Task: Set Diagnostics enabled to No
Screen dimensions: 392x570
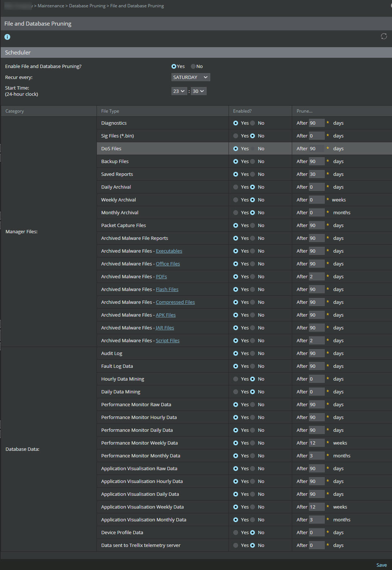Action: pos(252,123)
